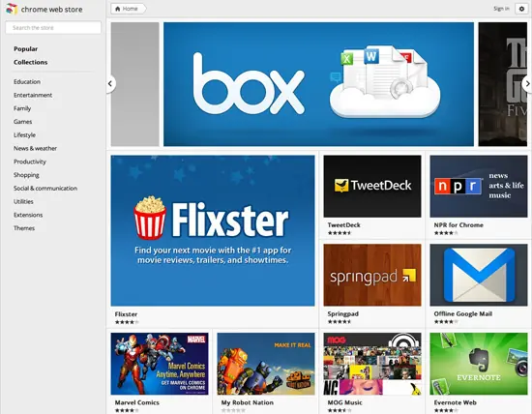Viewport: 532px width, 414px height.
Task: Select the Social & communication category
Action: click(45, 189)
